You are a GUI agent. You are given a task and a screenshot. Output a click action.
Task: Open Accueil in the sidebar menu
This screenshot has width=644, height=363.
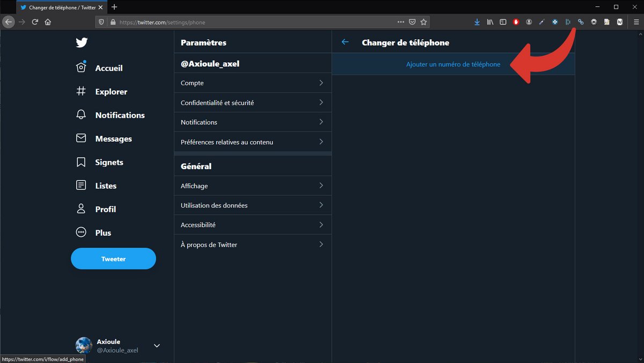click(x=109, y=68)
